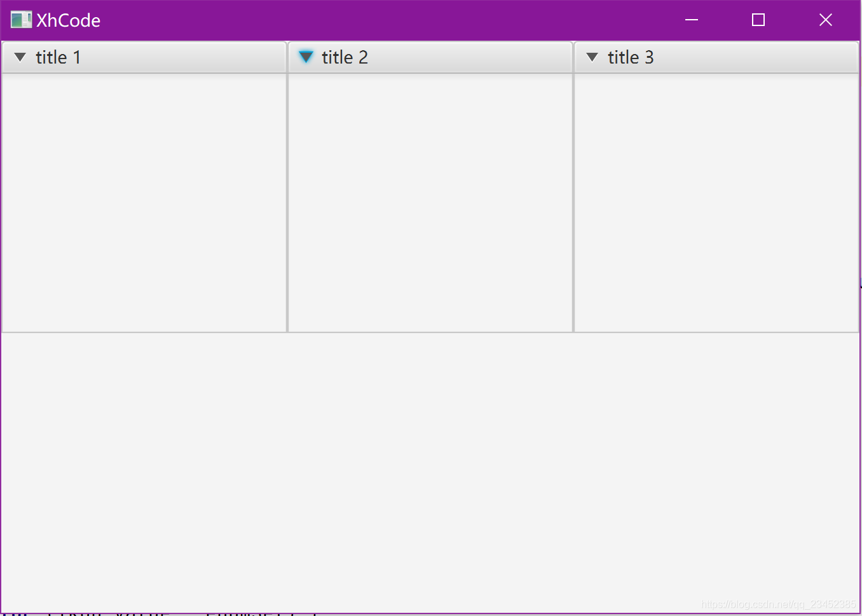862x616 pixels.
Task: Maximize the XhCode window
Action: pyautogui.click(x=758, y=20)
